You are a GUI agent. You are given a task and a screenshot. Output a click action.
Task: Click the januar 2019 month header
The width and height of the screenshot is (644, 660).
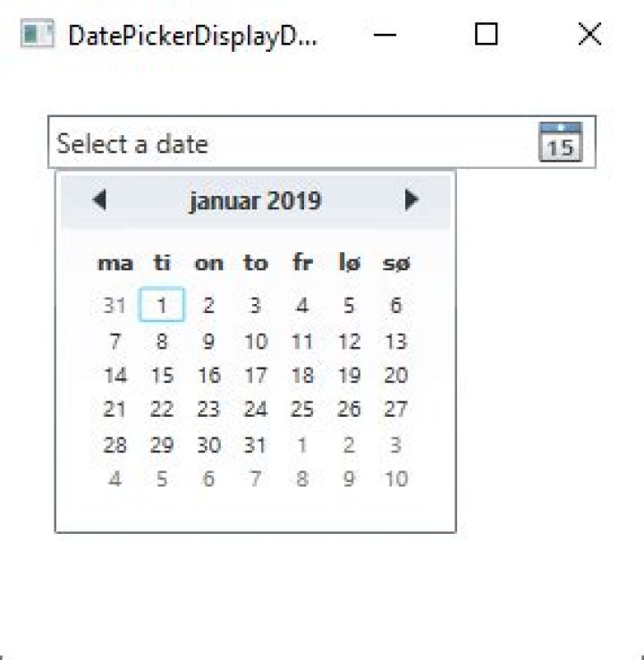255,200
